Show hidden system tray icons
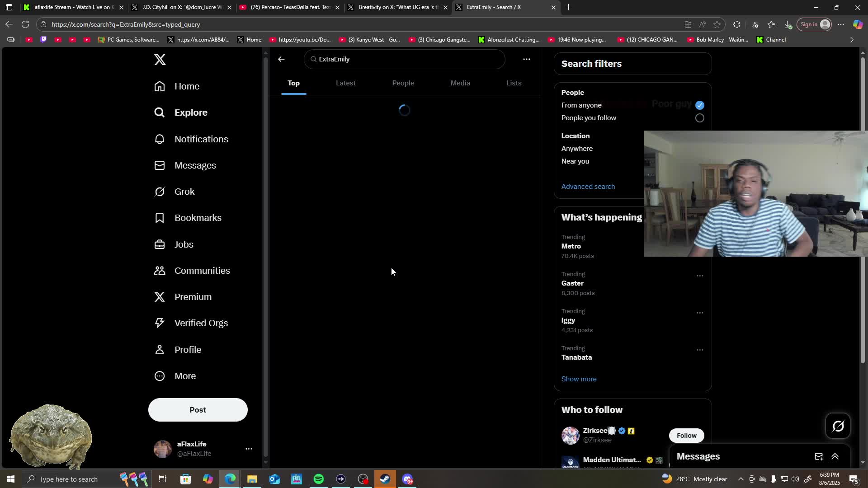 741,479
